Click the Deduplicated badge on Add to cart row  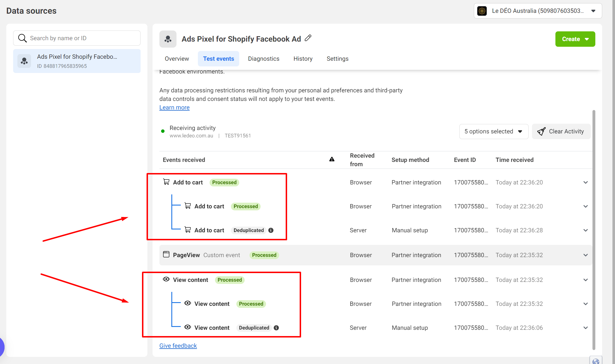(249, 230)
